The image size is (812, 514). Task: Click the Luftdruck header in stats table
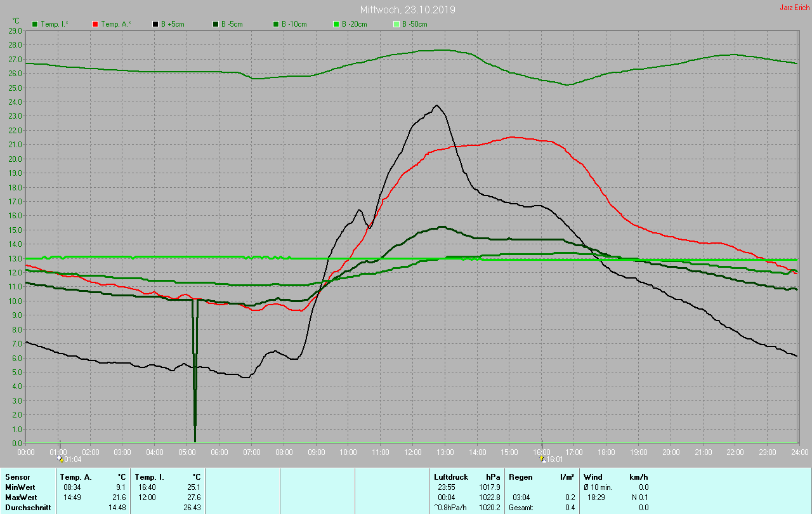[450, 477]
